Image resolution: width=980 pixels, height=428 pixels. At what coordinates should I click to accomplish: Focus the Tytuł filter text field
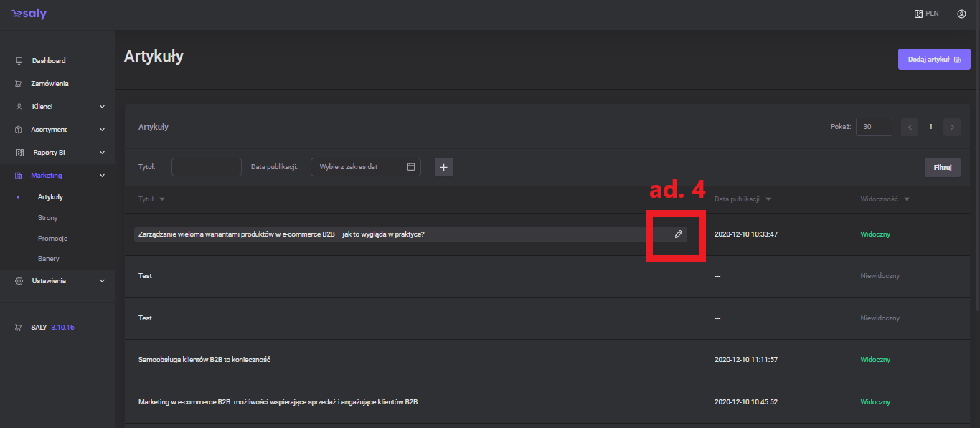coord(207,167)
